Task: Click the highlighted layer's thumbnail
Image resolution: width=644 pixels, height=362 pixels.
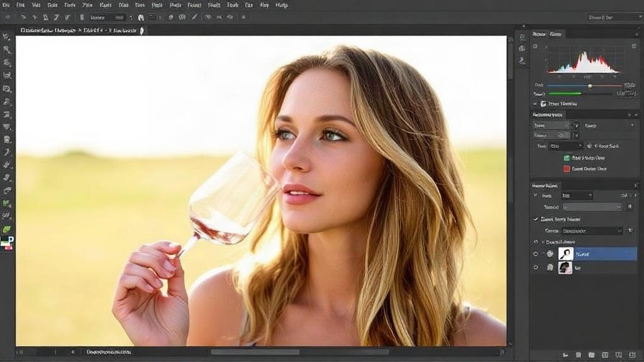Action: 565,254
